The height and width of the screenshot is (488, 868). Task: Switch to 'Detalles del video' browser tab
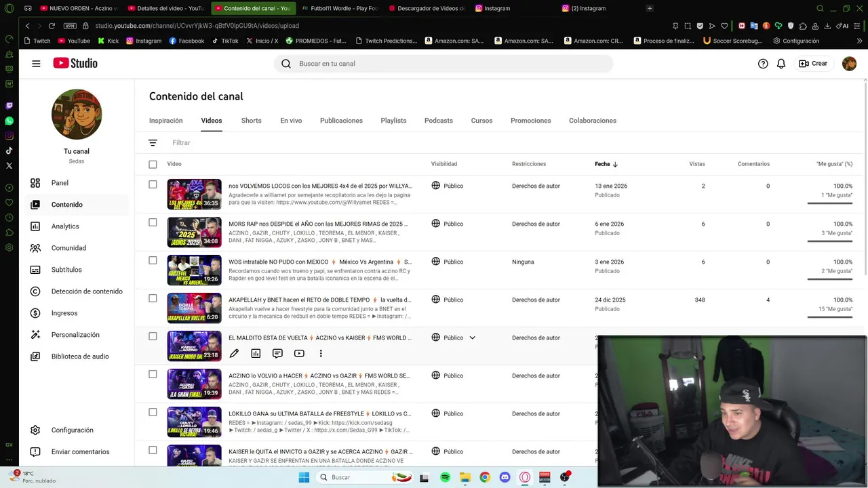(x=165, y=8)
